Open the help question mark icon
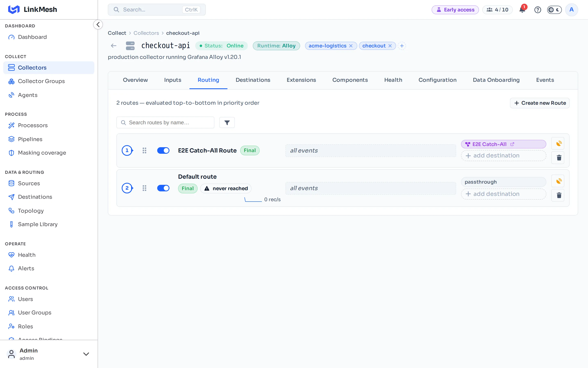 coord(537,10)
